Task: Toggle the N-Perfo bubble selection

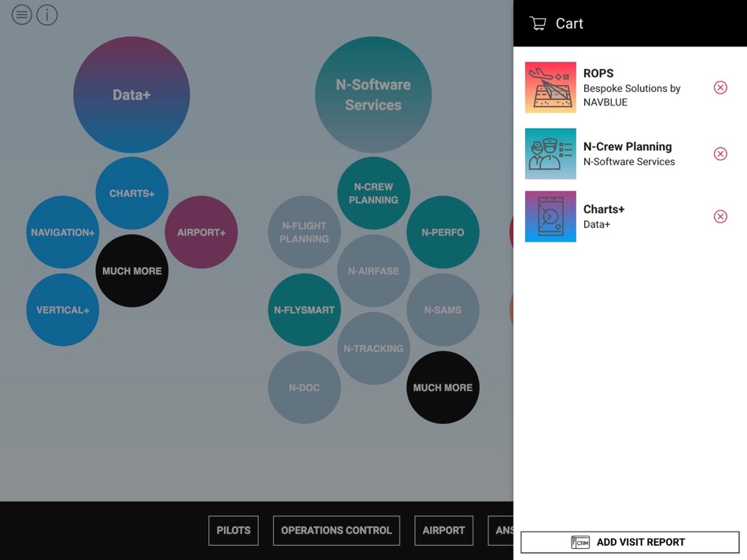Action: (443, 232)
